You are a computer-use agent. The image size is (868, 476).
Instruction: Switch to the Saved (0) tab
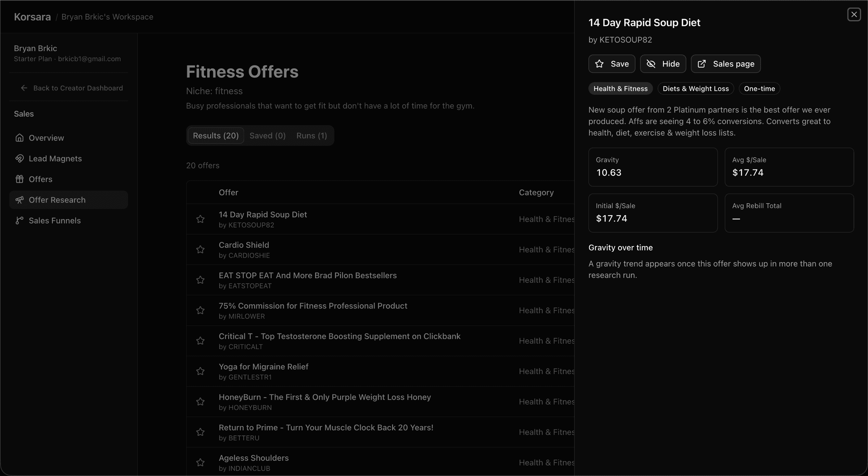(x=267, y=136)
